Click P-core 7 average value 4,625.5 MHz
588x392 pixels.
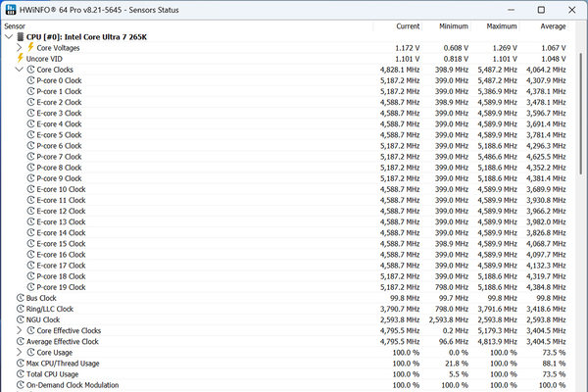point(546,157)
